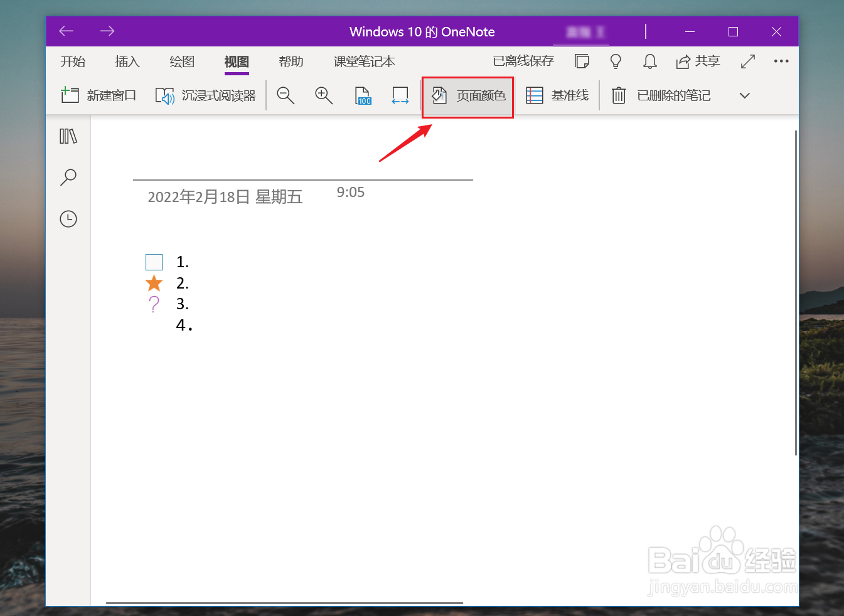Image resolution: width=844 pixels, height=616 pixels.
Task: Place cursor on list item 3.
Action: tap(183, 304)
